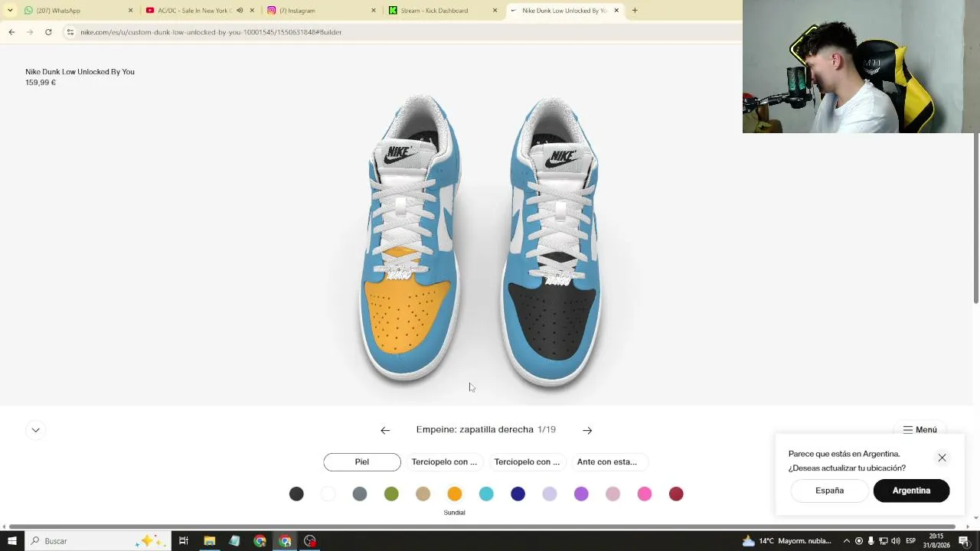Open the Menú list icon
This screenshot has height=551, width=980.
coord(907,430)
